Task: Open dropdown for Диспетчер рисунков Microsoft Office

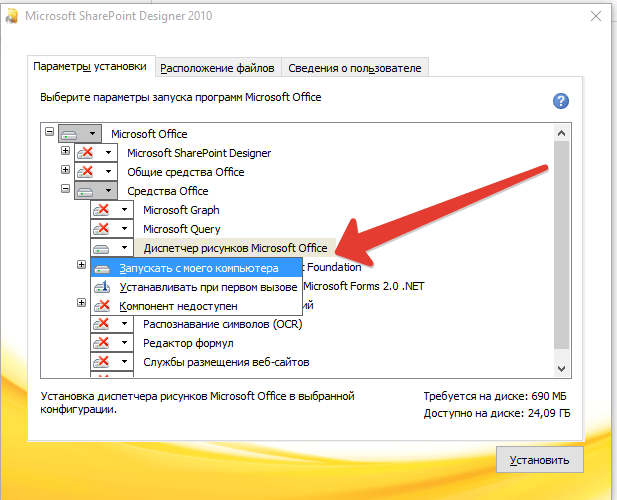Action: tap(112, 248)
